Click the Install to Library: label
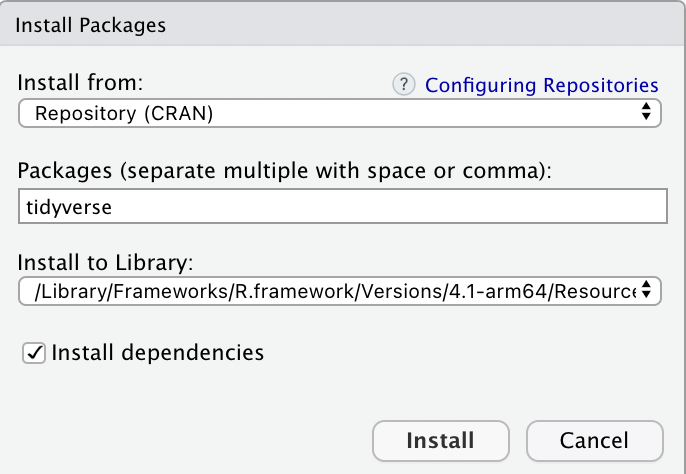 (105, 263)
